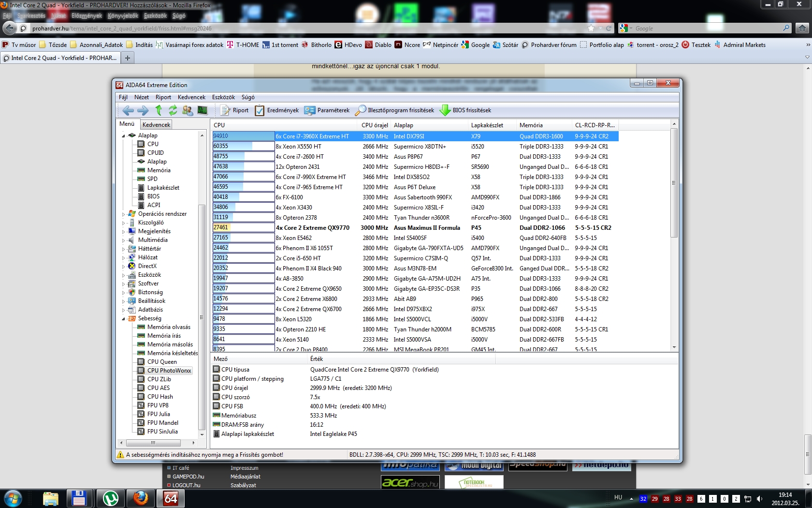Expand the Operációs rendszer tree node
This screenshot has height=508, width=812.
pos(123,214)
